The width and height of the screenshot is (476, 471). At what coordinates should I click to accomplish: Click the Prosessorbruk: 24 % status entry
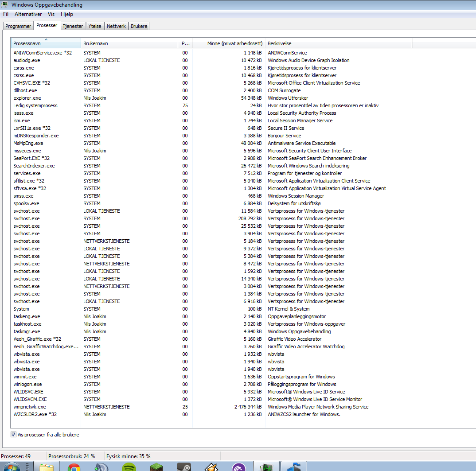click(x=72, y=456)
